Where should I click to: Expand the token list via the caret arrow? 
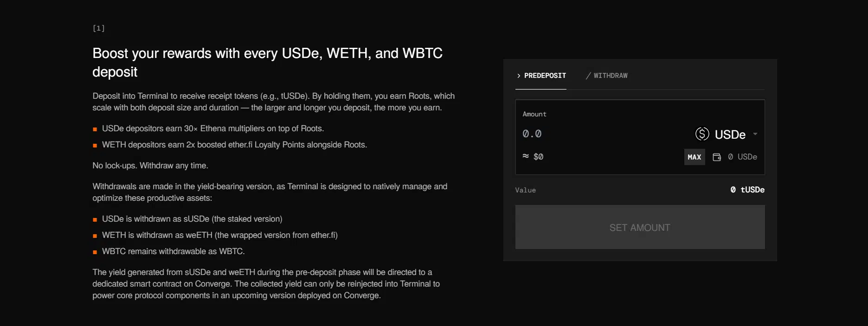pos(755,134)
